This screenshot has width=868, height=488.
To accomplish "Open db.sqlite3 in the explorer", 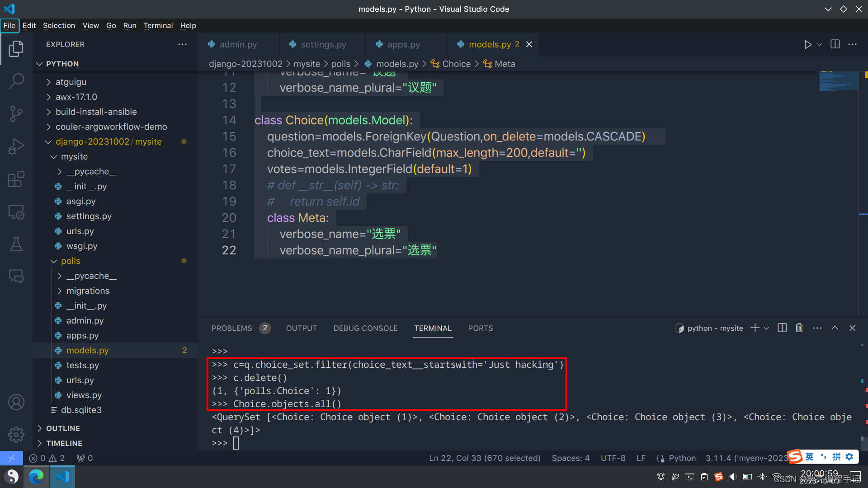I will point(81,410).
